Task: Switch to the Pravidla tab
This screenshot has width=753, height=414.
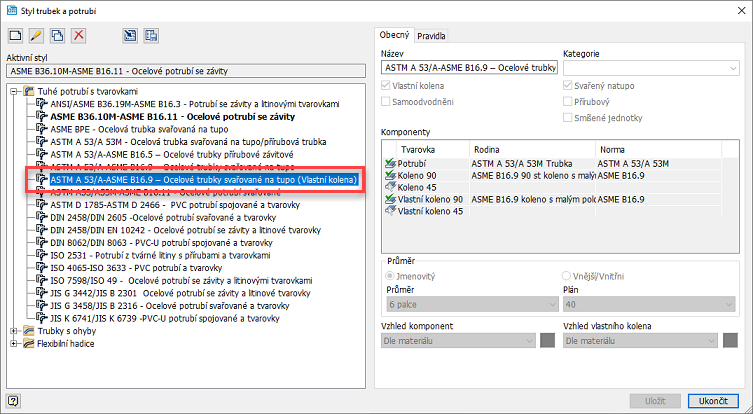Action: [431, 36]
